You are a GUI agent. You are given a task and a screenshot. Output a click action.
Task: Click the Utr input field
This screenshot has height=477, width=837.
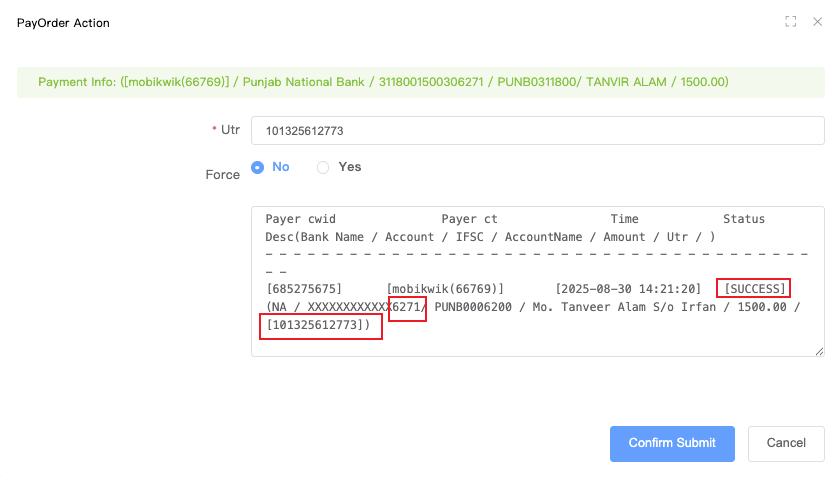537,131
